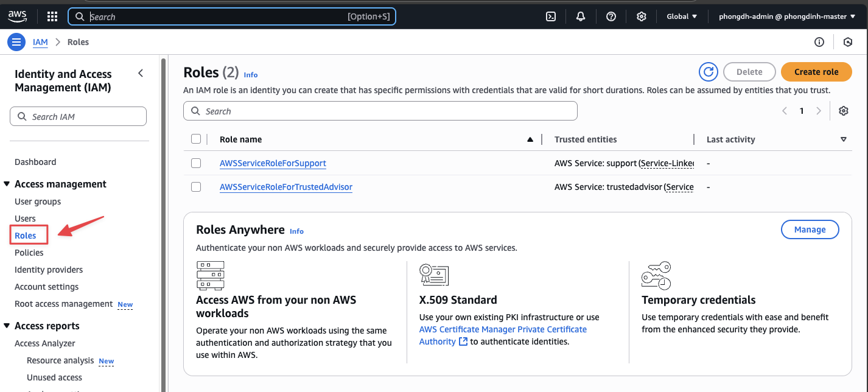Go to the next roles page
This screenshot has width=868, height=392.
(x=819, y=111)
